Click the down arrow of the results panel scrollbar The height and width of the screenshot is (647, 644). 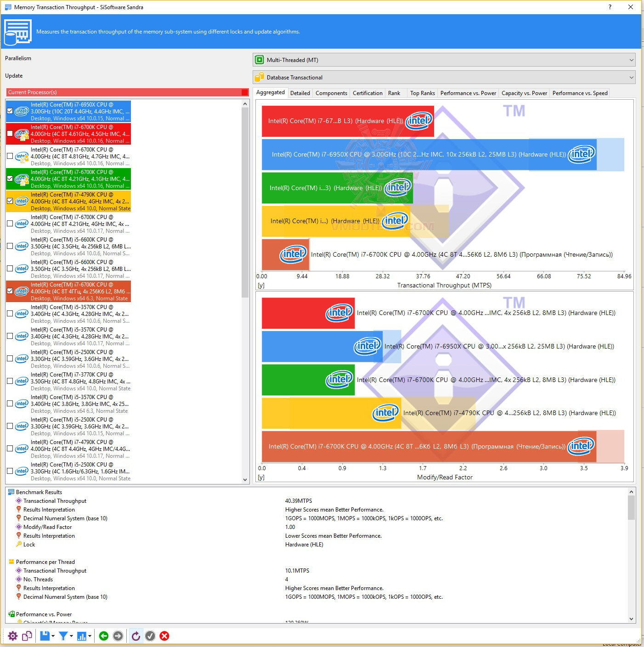click(632, 619)
